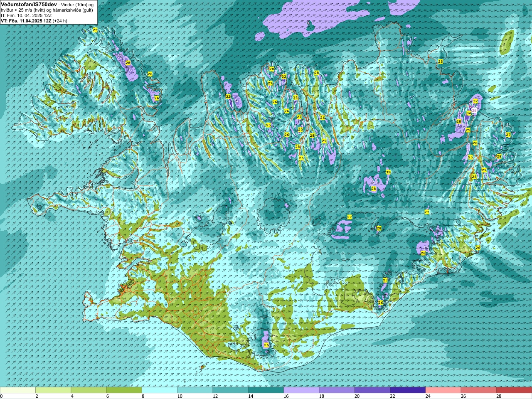The height and width of the screenshot is (399, 532).
Task: Select the 8–10 m/s pale cyan legend swatch
Action: click(160, 390)
